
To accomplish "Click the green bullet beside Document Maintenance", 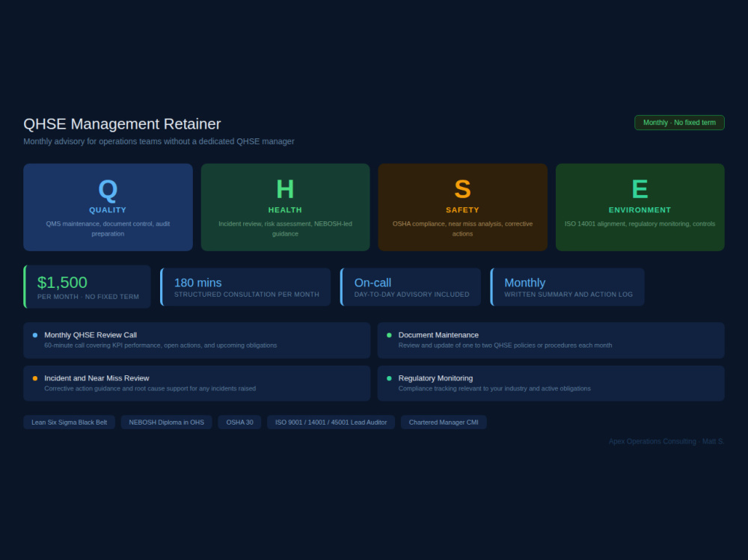I will click(389, 336).
